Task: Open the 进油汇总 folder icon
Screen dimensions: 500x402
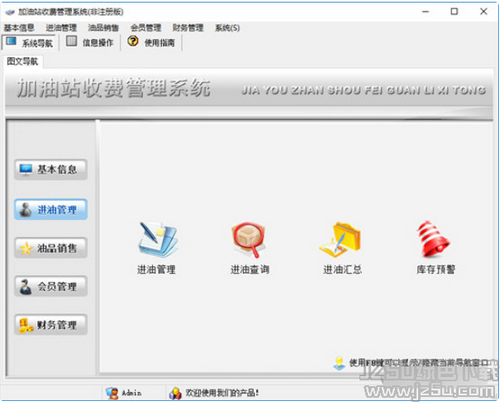Action: pyautogui.click(x=341, y=240)
